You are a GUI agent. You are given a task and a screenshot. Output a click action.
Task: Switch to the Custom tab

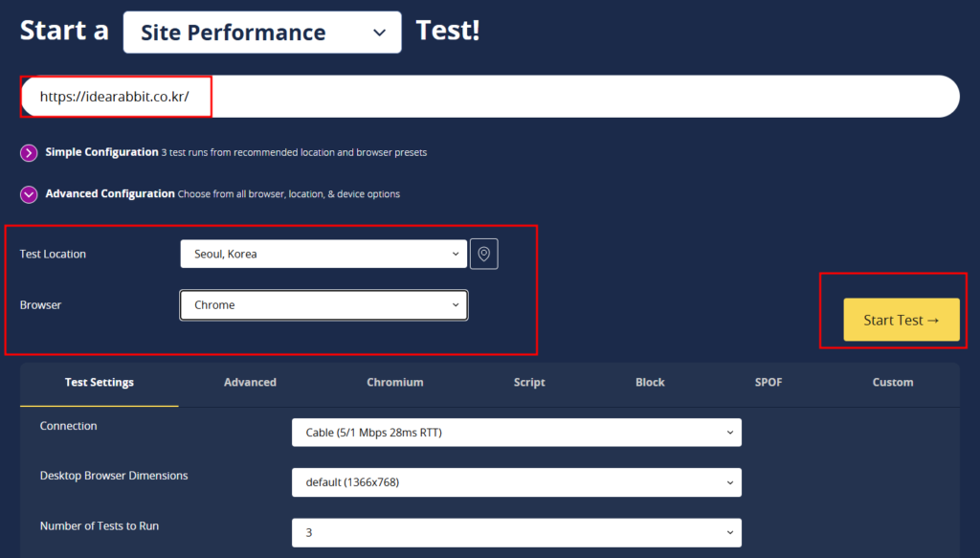tap(893, 383)
